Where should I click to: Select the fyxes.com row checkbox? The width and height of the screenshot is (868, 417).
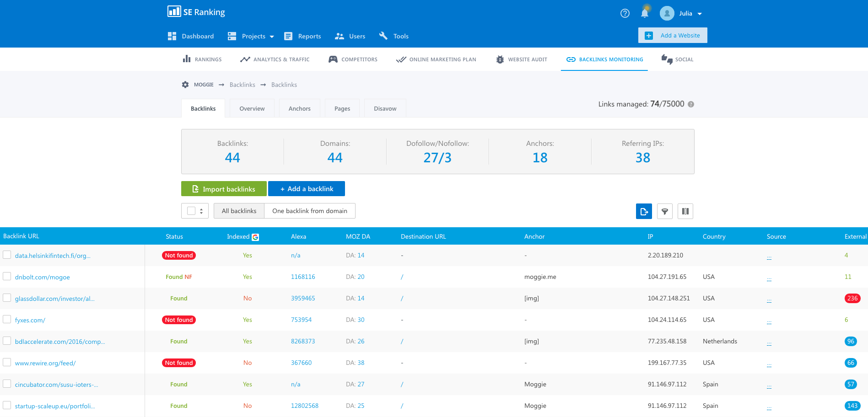point(7,319)
